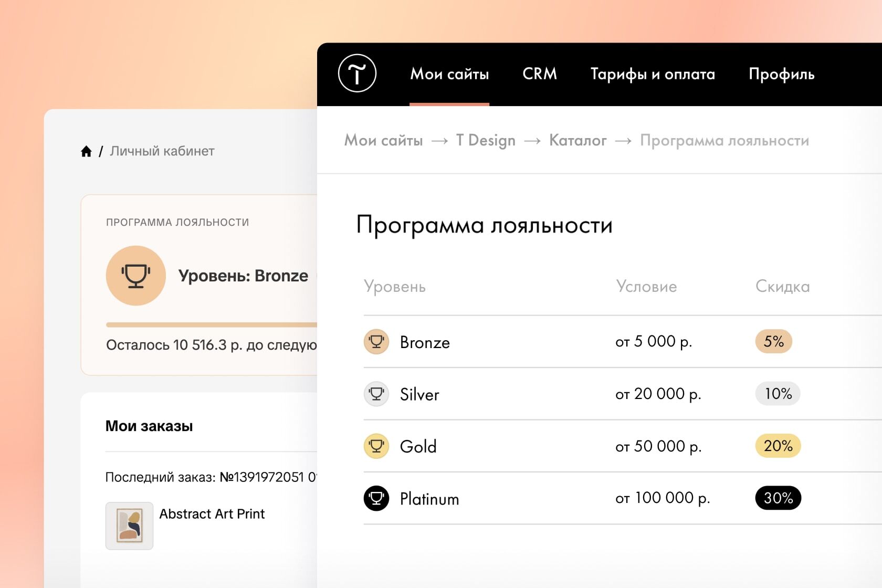Click the loyalty level progress bar
Image resolution: width=882 pixels, height=588 pixels.
[x=212, y=325]
